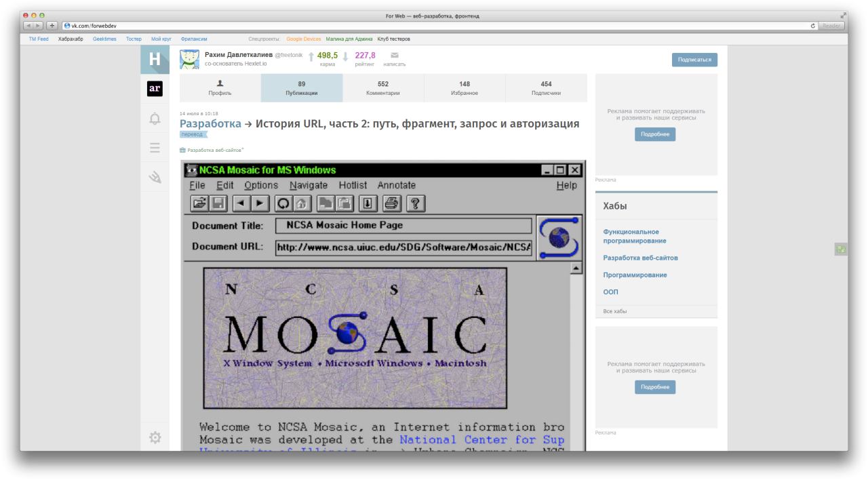Click the '498,5' karma value
The image size is (868, 480).
(x=328, y=56)
